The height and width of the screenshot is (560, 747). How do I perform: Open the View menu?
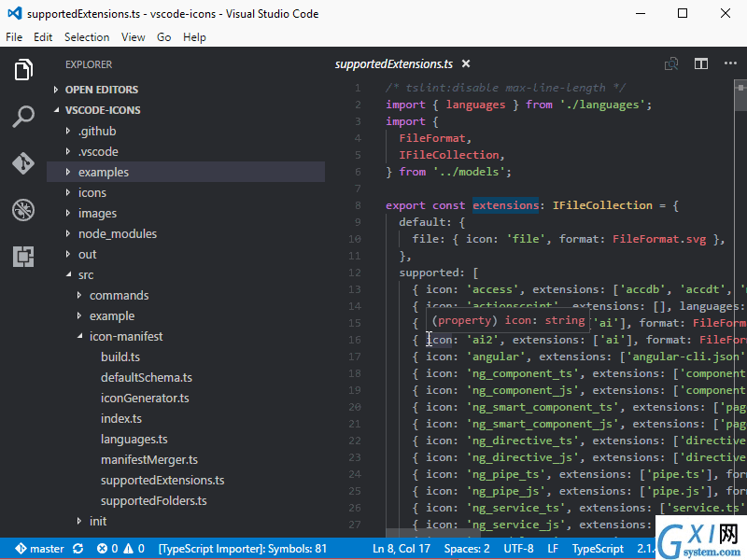pyautogui.click(x=133, y=37)
